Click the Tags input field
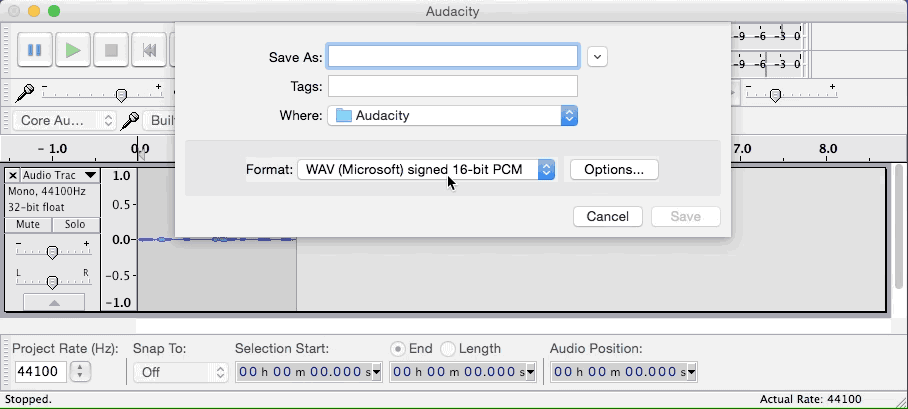The image size is (908, 409). tap(453, 86)
